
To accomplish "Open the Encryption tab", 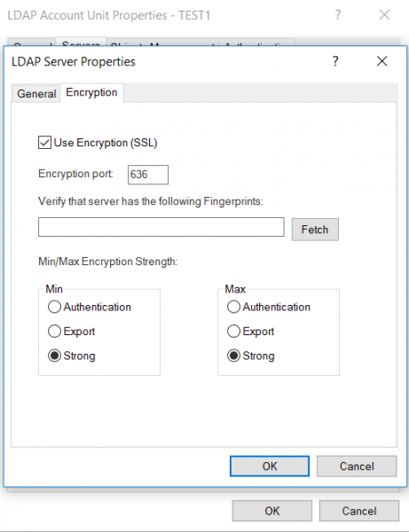I will tap(91, 92).
